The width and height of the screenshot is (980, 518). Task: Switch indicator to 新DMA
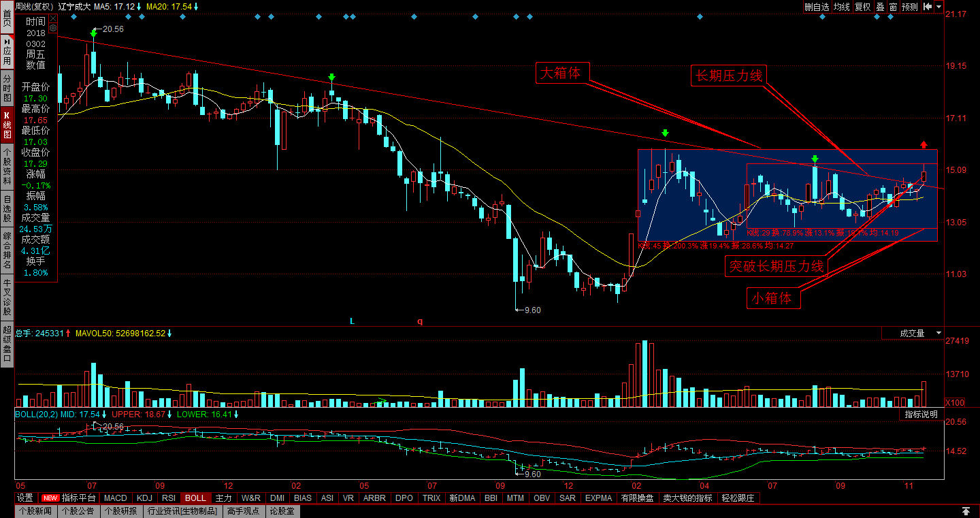tap(462, 498)
